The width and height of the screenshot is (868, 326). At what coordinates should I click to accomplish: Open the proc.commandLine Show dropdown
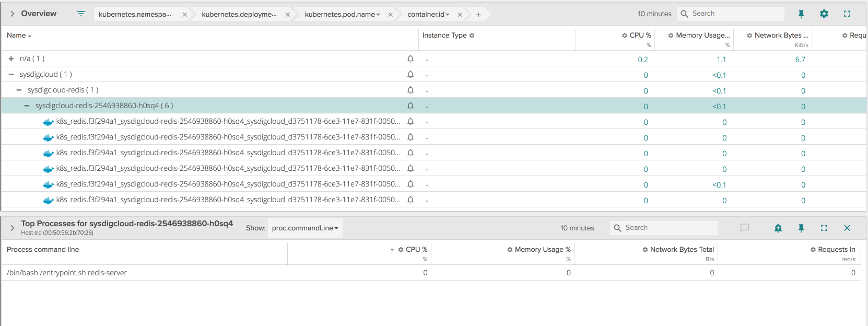click(x=305, y=228)
